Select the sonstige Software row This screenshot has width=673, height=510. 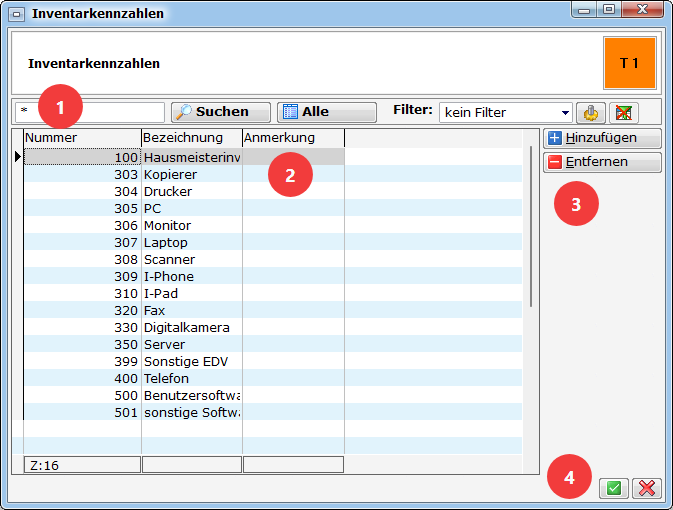tap(273, 412)
